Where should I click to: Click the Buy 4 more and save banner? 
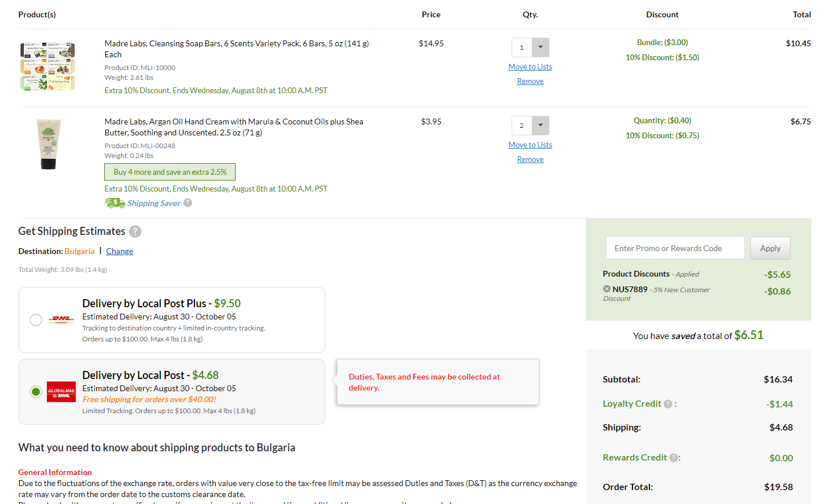coord(170,172)
